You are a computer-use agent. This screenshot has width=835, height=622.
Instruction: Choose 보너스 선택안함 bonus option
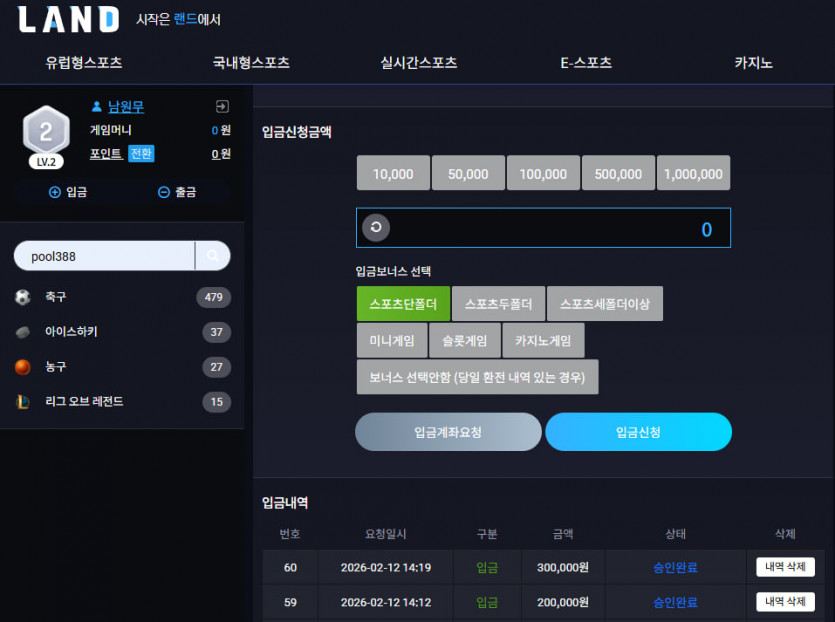coord(477,377)
